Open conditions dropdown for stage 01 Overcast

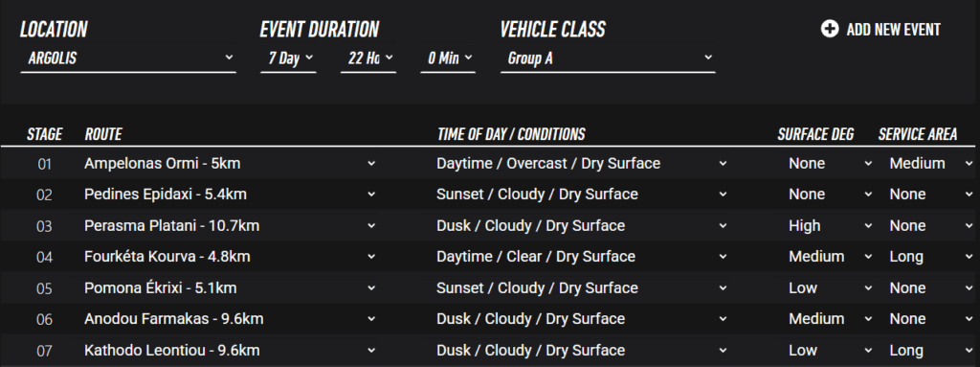[582, 164]
